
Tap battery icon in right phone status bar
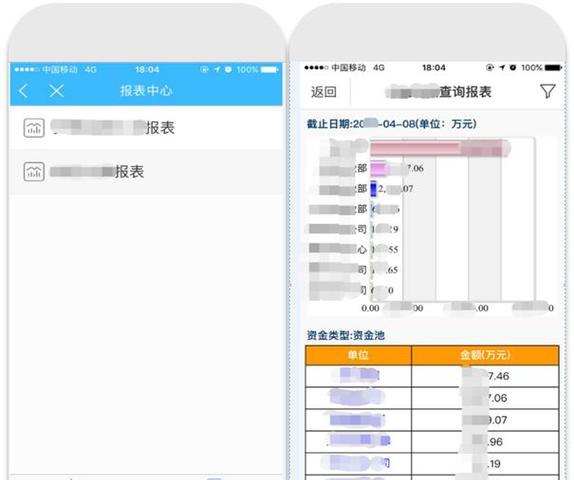[553, 67]
